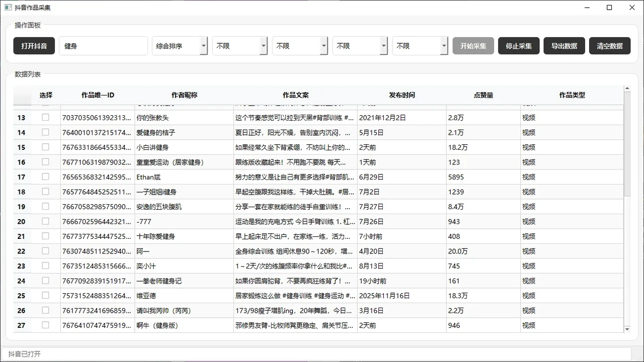Image resolution: width=644 pixels, height=362 pixels.
Task: Expand the 不限 dropdown beside 开始采集
Action: [x=420, y=46]
